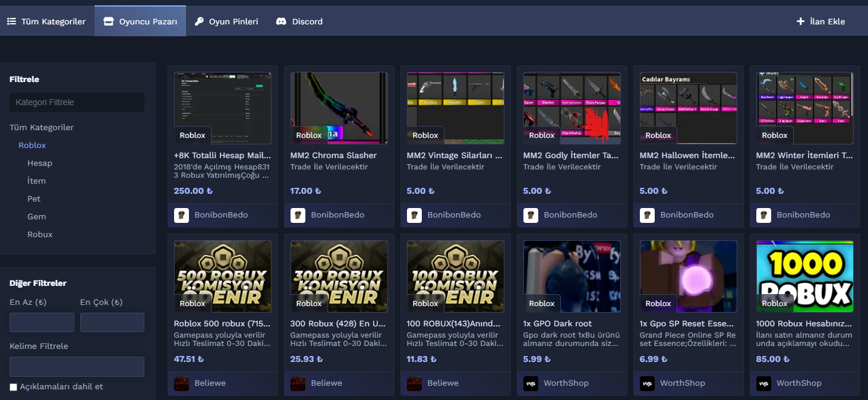Open seller name Beliewe under 300 Robux

pos(327,383)
